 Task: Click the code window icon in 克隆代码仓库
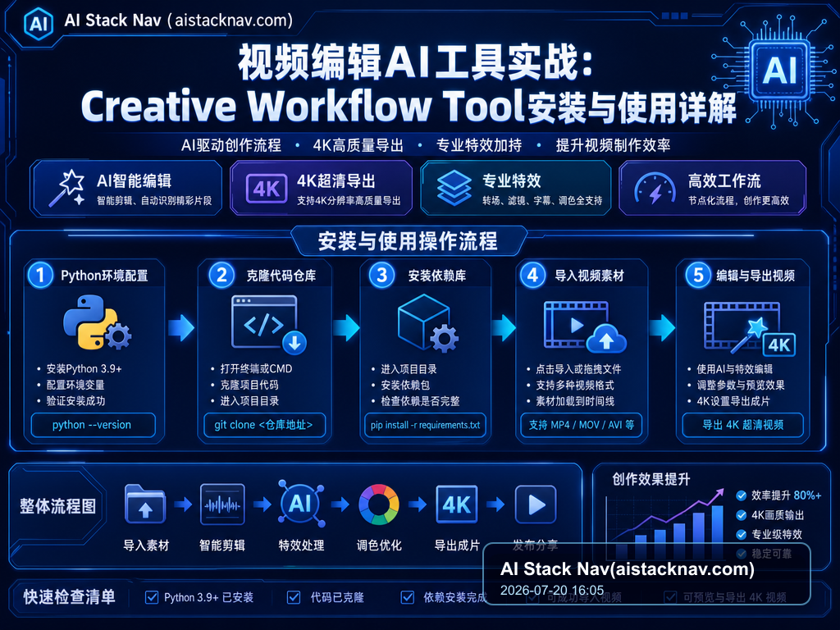pyautogui.click(x=268, y=325)
